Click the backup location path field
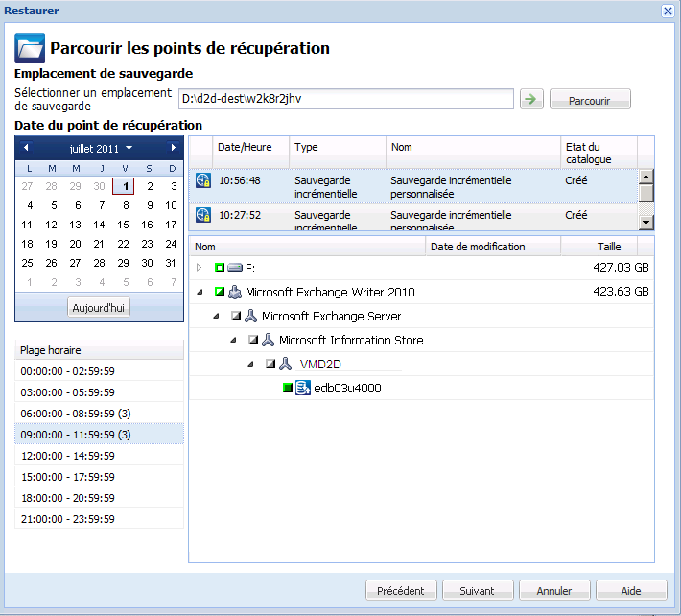 tap(346, 99)
